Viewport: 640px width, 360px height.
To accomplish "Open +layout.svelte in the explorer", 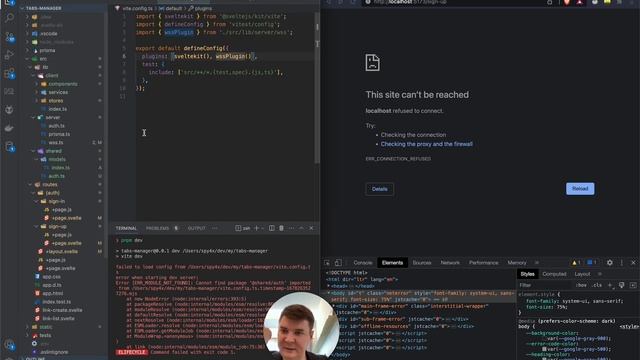I will click(61, 251).
